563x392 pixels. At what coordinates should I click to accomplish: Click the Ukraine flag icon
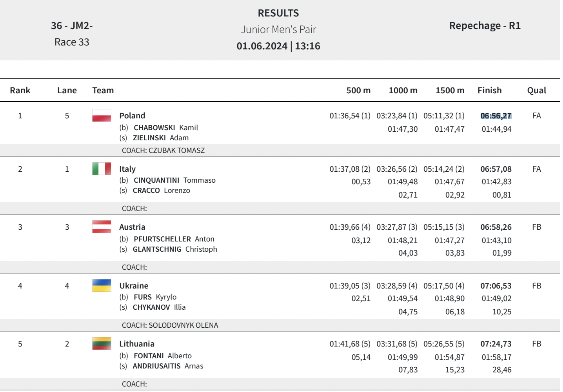102,285
